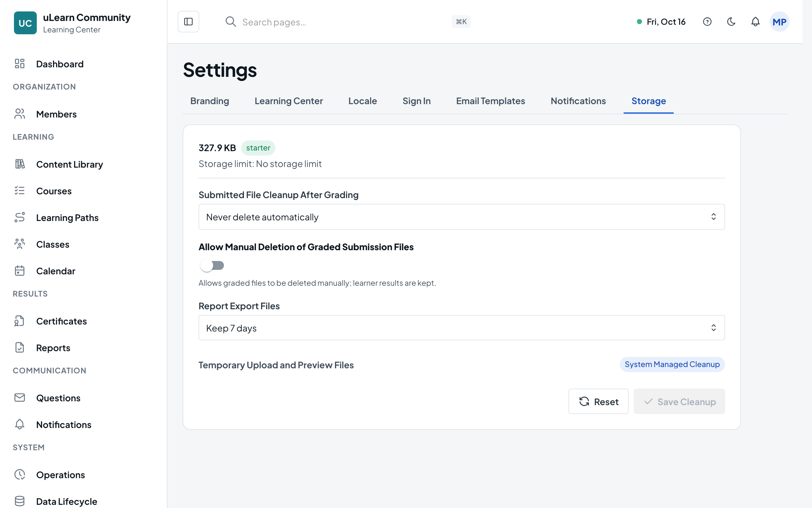Open the Email Templates tab
This screenshot has height=508, width=812.
click(490, 101)
